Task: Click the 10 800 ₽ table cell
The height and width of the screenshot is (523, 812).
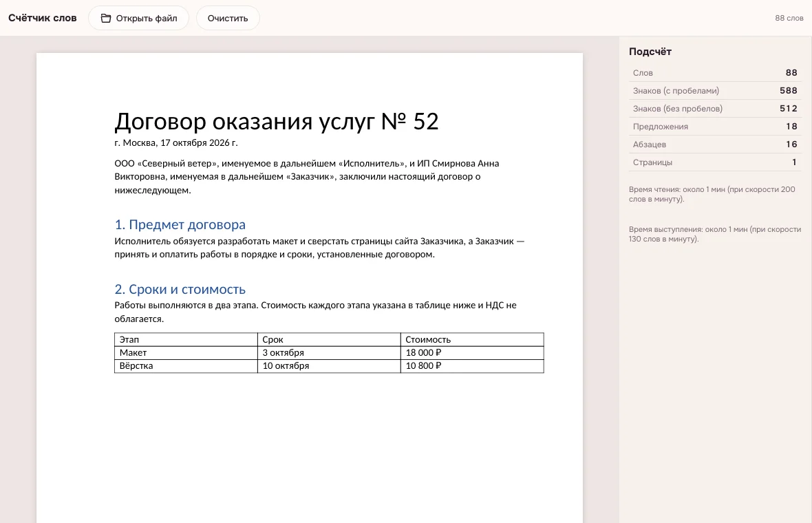Action: click(x=472, y=366)
